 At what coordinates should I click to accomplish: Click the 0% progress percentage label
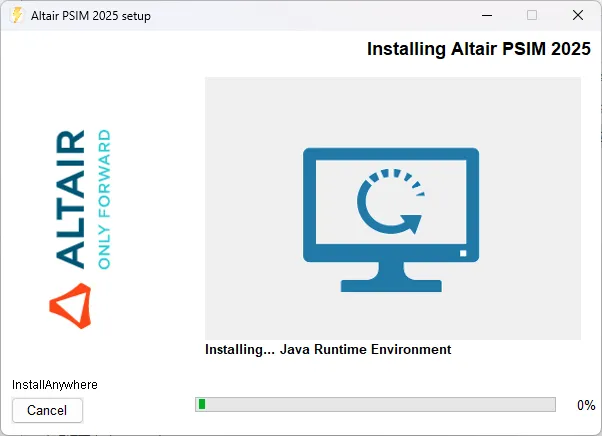point(586,405)
